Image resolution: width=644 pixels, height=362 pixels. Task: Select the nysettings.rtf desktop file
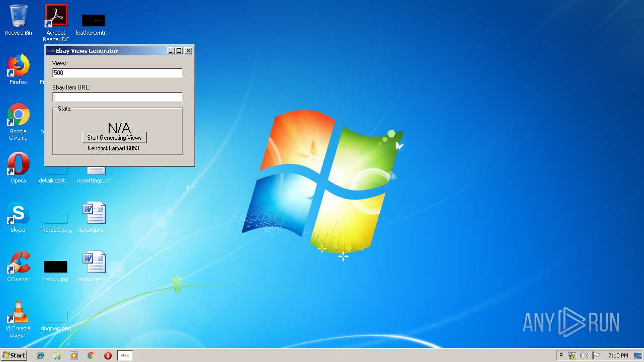[94, 175]
